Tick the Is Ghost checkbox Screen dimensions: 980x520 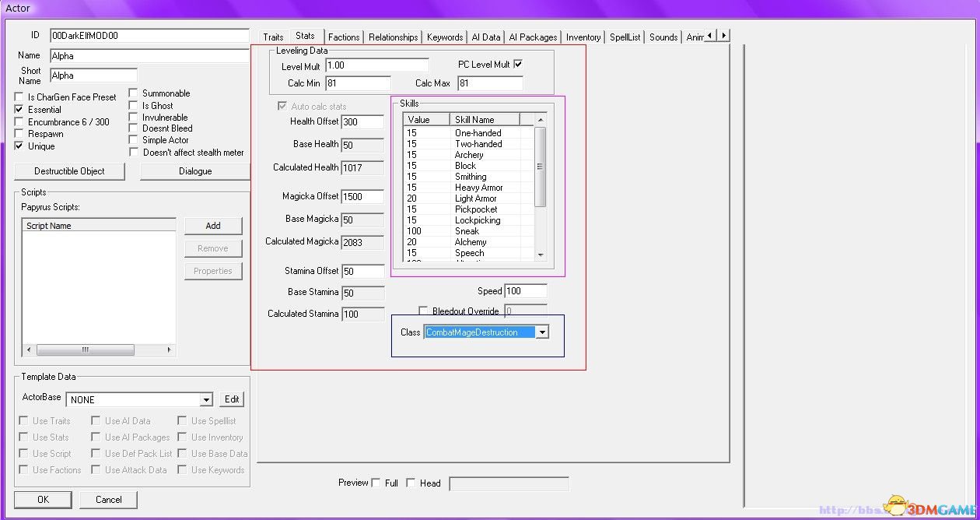click(x=134, y=105)
